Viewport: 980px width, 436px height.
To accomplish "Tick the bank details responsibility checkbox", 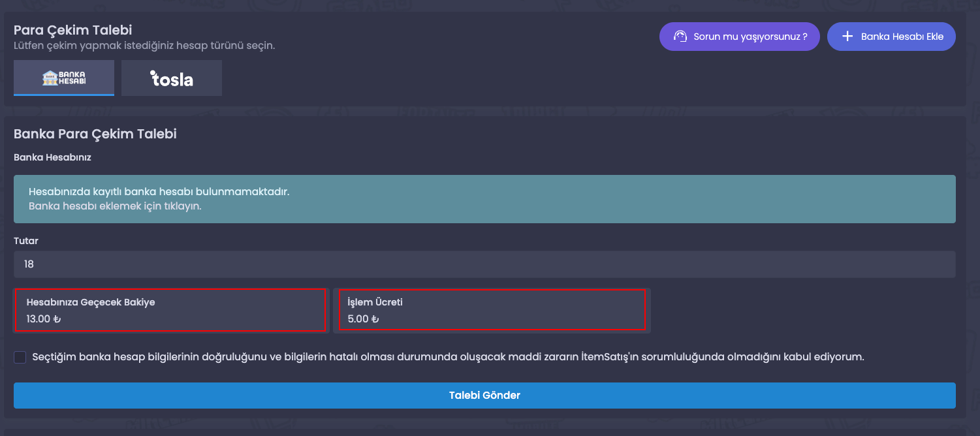I will pyautogui.click(x=20, y=357).
